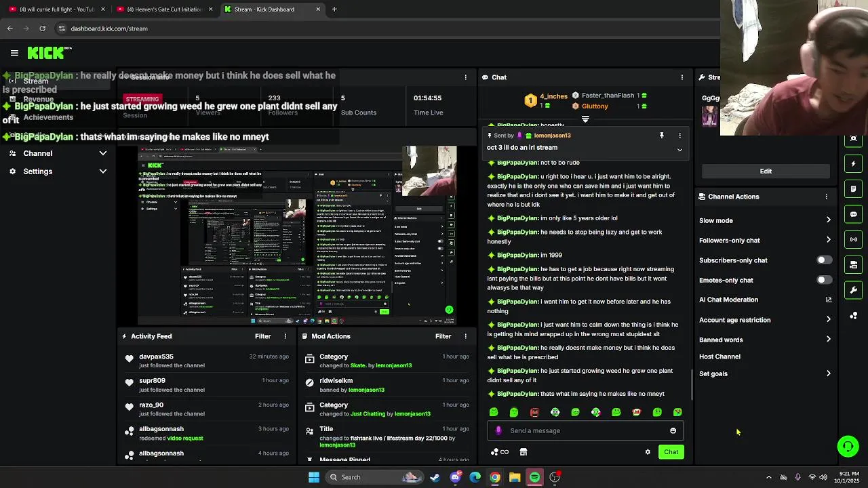Switch to the Heaven's Gate Cult tab

click(x=165, y=9)
